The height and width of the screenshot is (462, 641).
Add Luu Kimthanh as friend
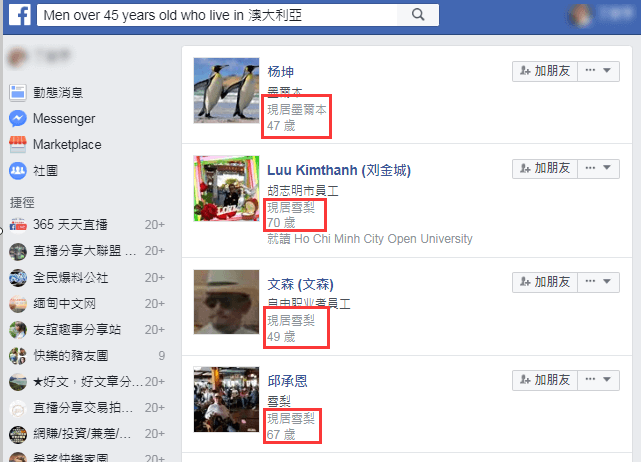click(x=545, y=168)
